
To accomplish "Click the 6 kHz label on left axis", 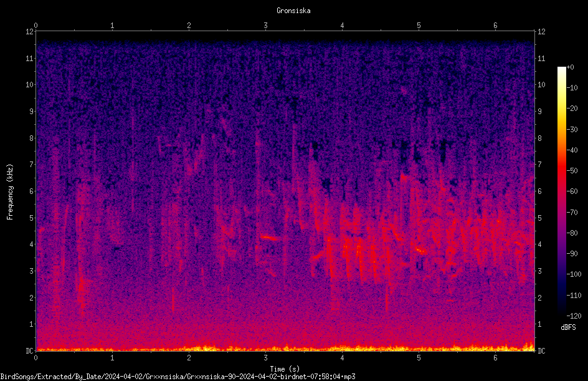I will tap(32, 191).
